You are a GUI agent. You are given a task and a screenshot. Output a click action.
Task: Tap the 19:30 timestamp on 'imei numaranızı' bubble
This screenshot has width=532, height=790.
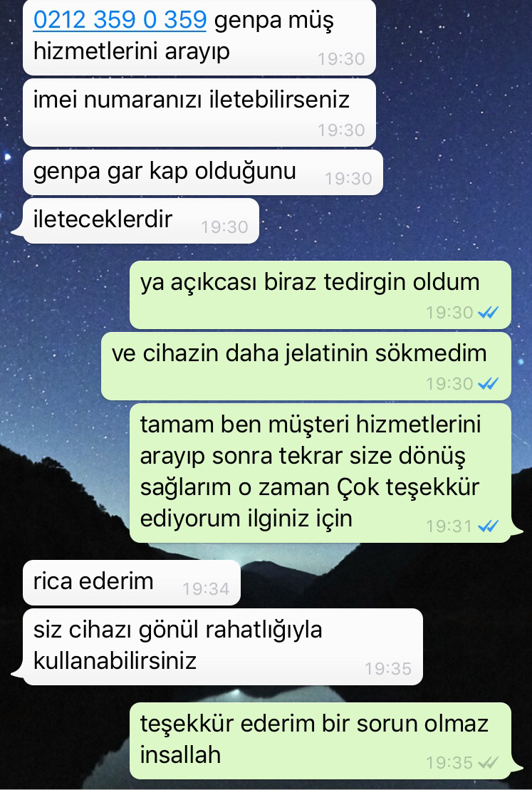point(341,130)
